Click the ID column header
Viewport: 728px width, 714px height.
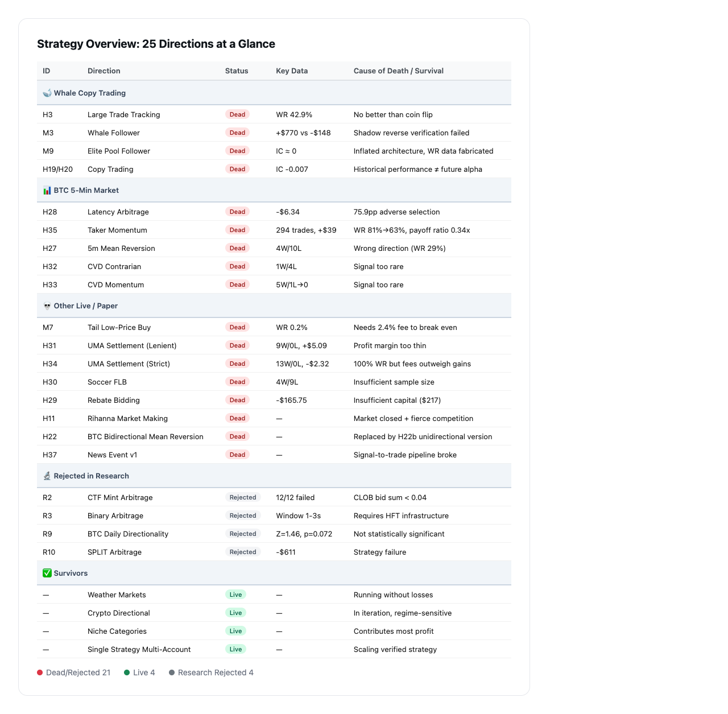[x=47, y=71]
